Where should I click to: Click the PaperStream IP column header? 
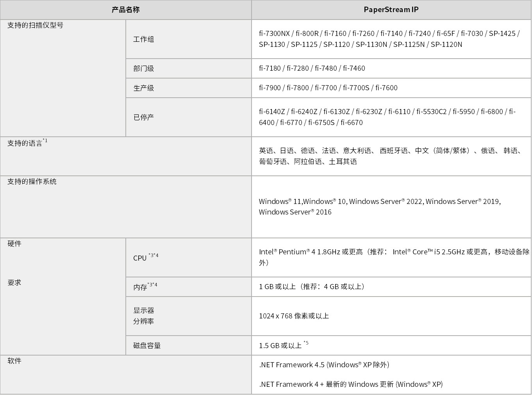click(x=391, y=10)
